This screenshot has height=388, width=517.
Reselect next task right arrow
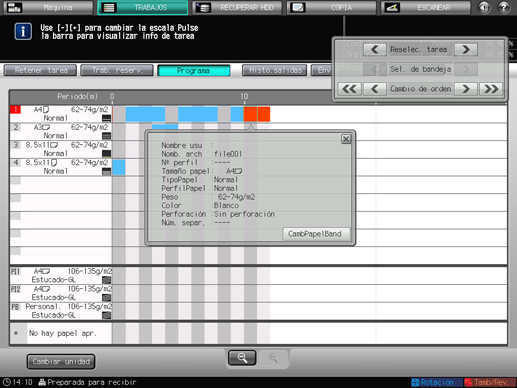point(466,50)
